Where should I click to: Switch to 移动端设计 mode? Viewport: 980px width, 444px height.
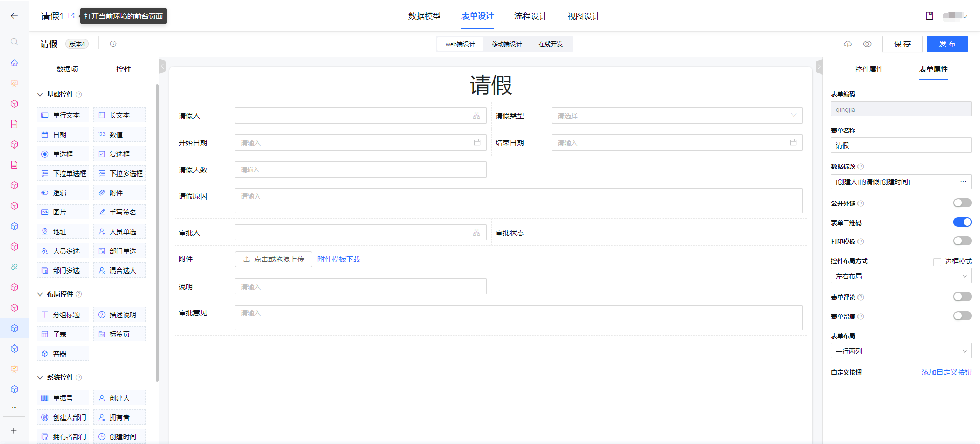506,44
